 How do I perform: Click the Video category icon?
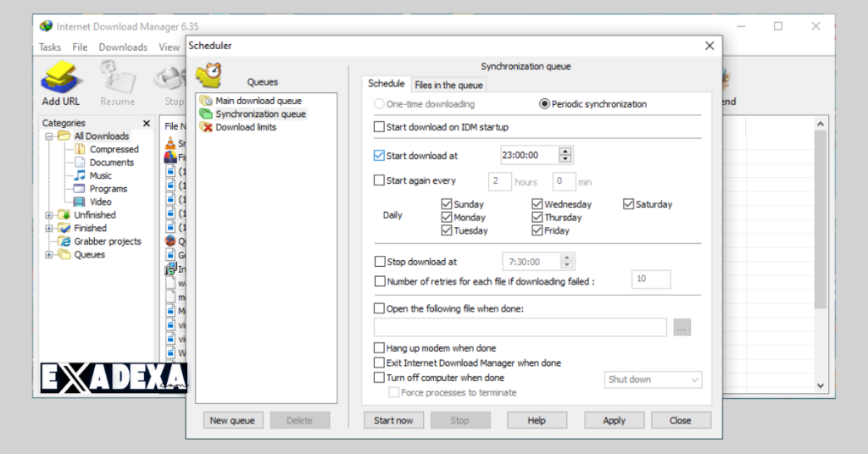pos(80,202)
